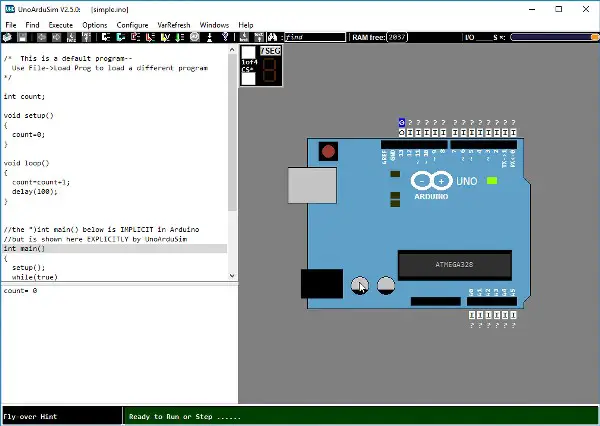
Task: Click the USB connector on the board
Action: [312, 185]
